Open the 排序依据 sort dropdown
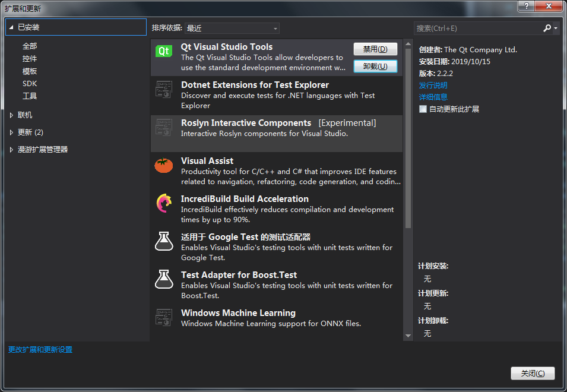 232,28
